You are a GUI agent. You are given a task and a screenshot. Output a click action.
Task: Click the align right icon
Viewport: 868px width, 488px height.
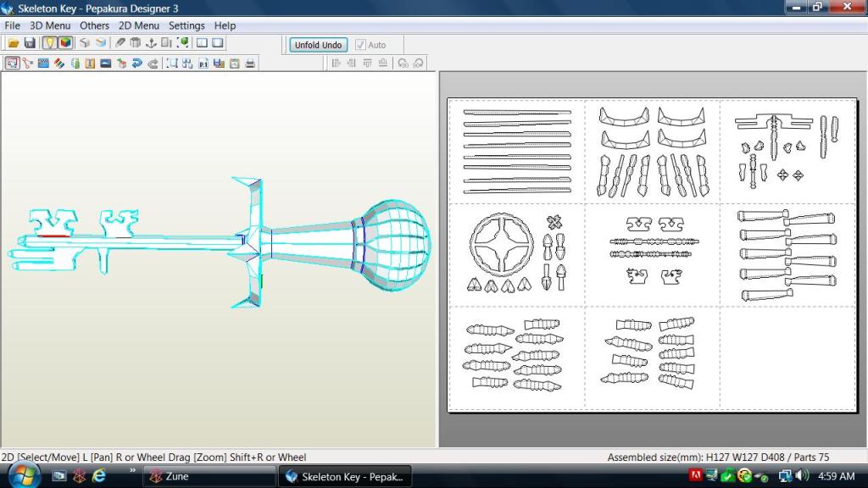tap(351, 63)
